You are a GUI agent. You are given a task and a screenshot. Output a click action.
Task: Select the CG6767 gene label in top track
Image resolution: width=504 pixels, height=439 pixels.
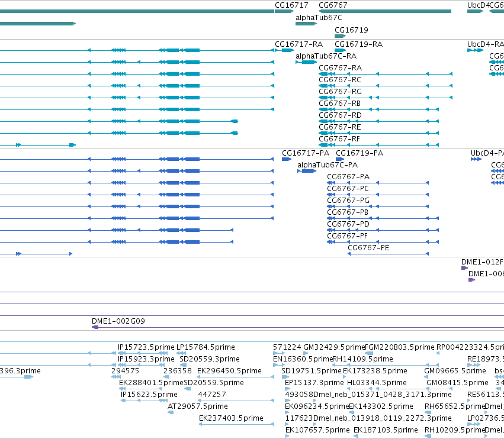point(333,5)
